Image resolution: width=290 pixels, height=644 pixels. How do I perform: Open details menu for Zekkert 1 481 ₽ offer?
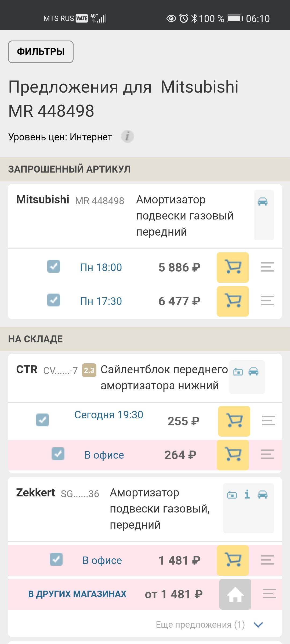(267, 560)
